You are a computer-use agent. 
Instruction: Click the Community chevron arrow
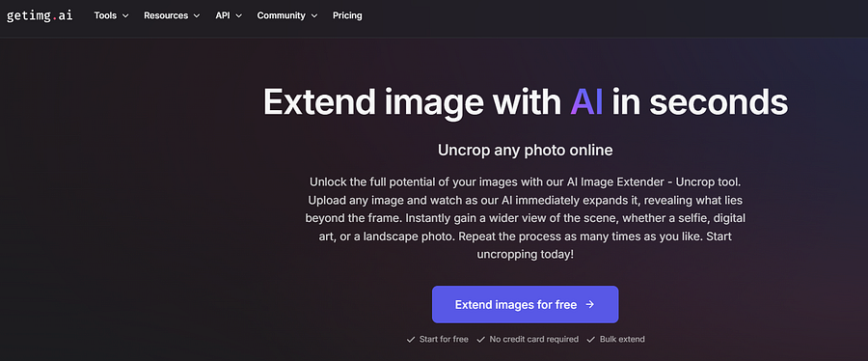pyautogui.click(x=313, y=16)
